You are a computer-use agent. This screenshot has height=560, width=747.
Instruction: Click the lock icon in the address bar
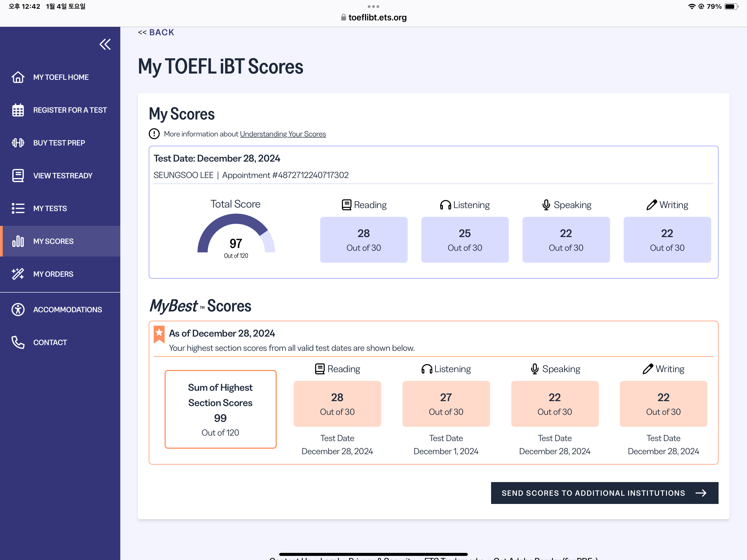(343, 17)
